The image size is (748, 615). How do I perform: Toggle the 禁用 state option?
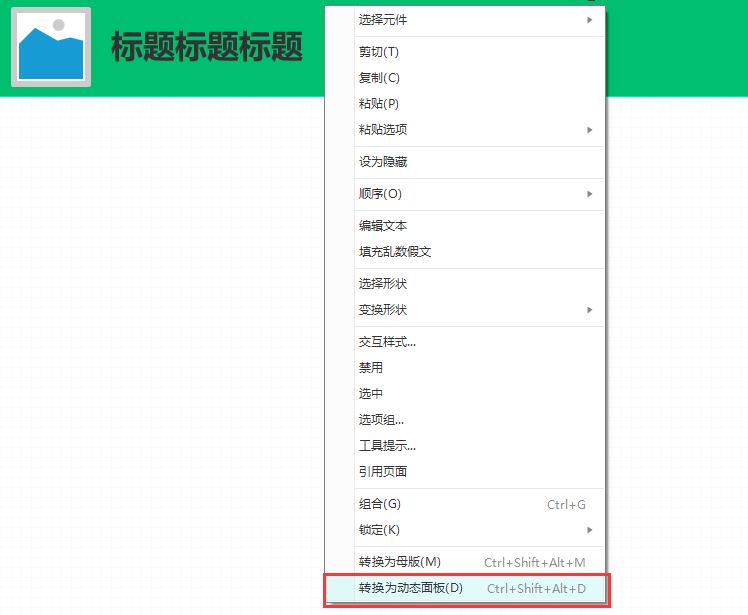pyautogui.click(x=371, y=368)
